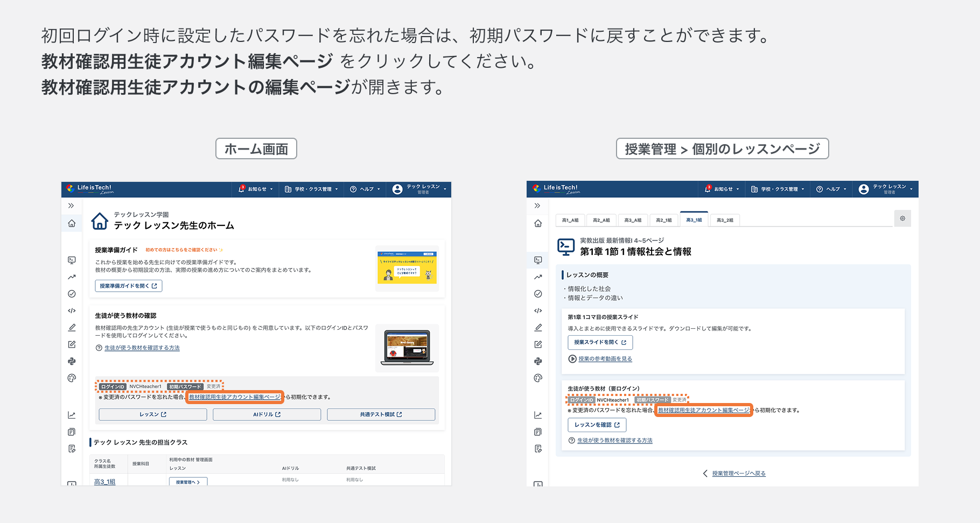The width and height of the screenshot is (980, 523).
Task: Open the lesson monitor icon in the lesson page sidebar
Action: coord(538,260)
